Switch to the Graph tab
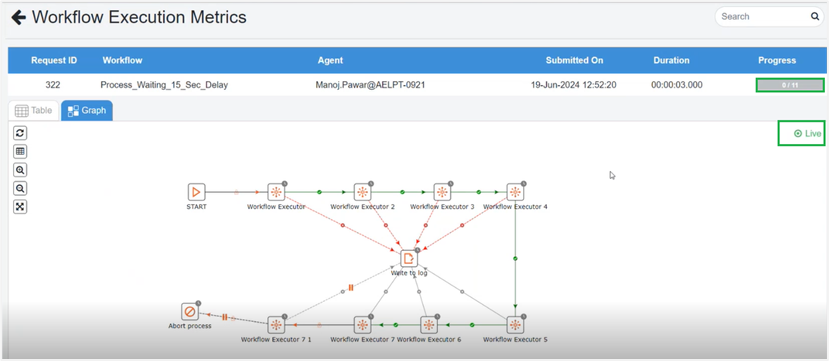Viewport: 829px width, 361px height. (x=87, y=110)
